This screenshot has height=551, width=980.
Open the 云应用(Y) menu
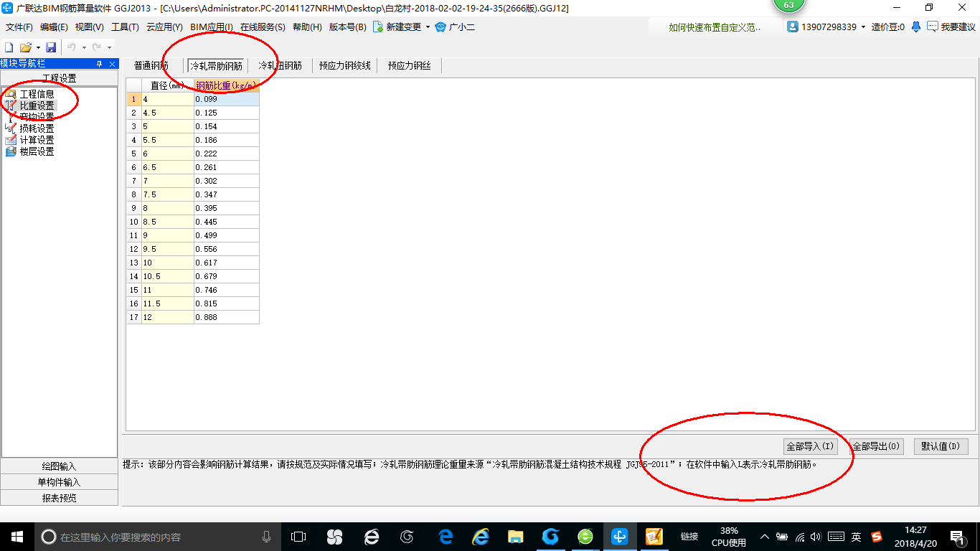click(x=164, y=27)
